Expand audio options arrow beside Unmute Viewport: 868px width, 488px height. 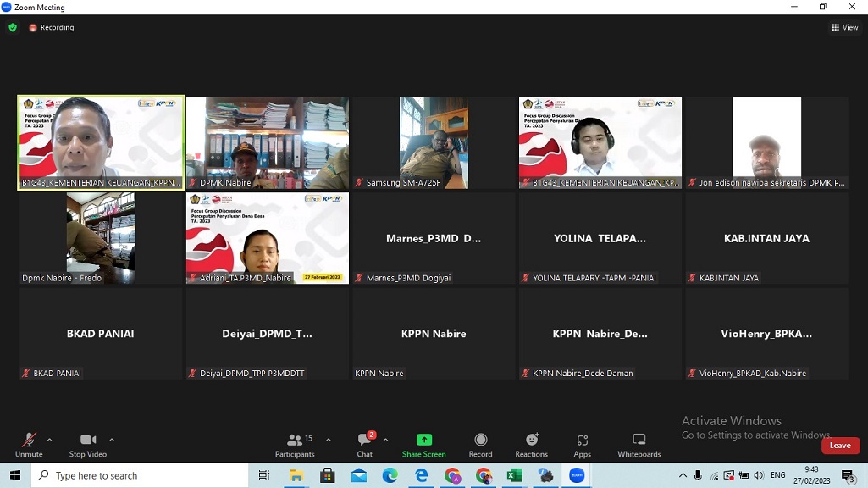(49, 440)
